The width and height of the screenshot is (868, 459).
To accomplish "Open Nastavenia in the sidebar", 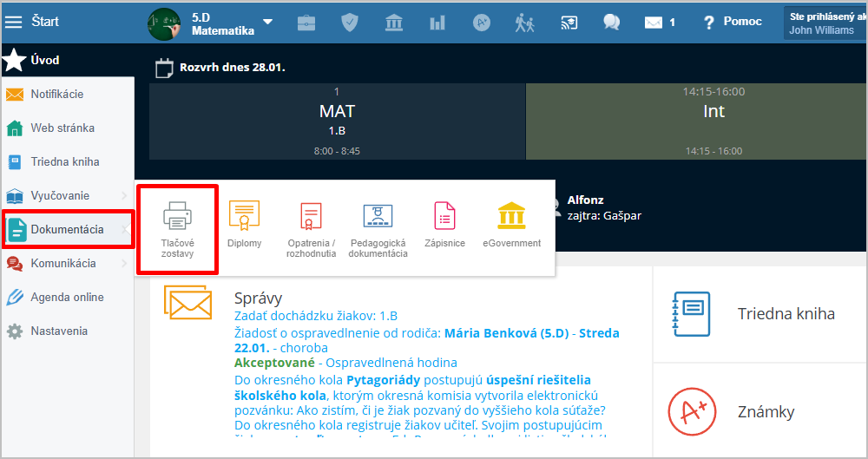I will tap(59, 331).
